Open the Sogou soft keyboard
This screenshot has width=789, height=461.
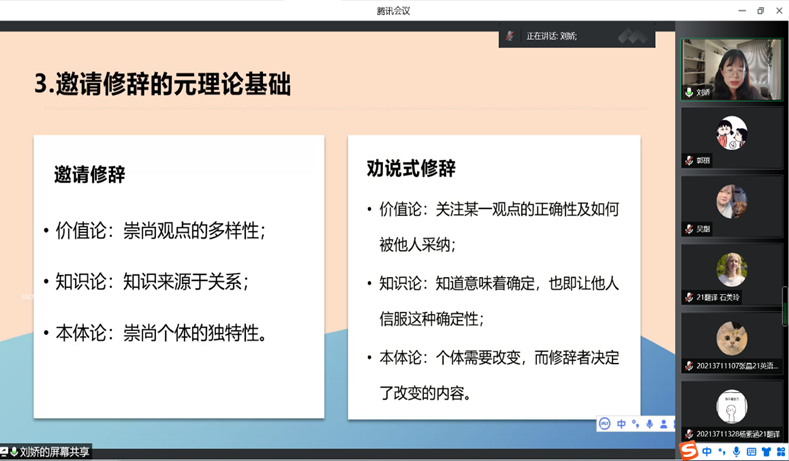point(751,452)
